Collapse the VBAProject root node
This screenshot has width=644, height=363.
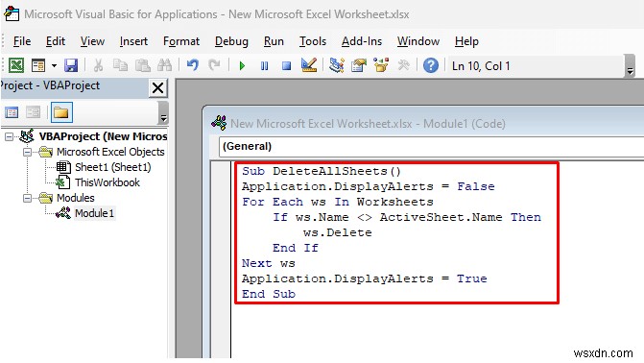pos(9,136)
